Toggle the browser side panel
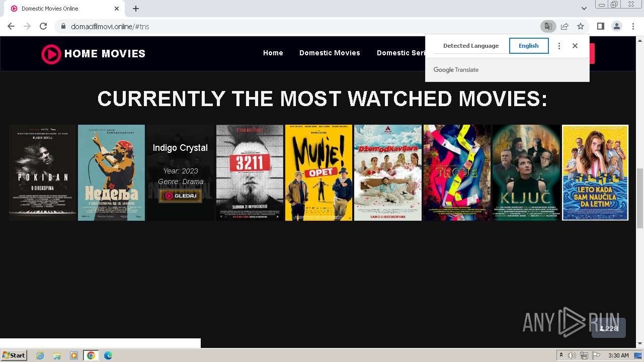The width and height of the screenshot is (644, 362). tap(600, 26)
